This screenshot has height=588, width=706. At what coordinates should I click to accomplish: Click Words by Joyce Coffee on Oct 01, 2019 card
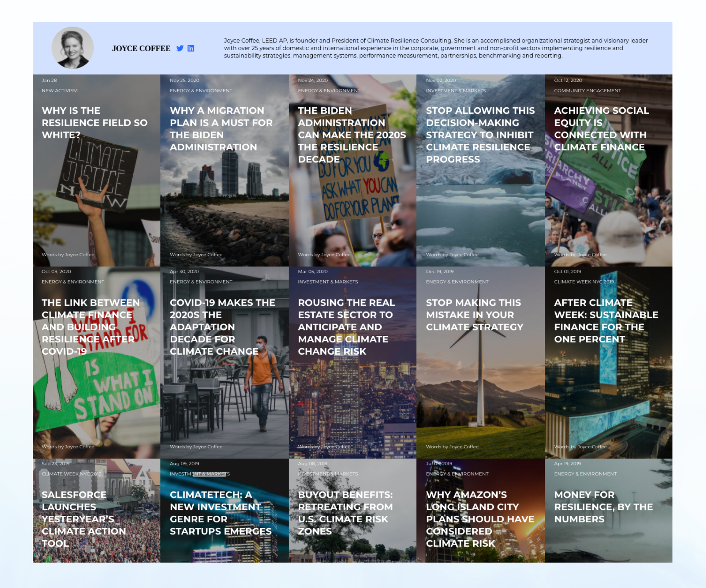click(x=580, y=447)
